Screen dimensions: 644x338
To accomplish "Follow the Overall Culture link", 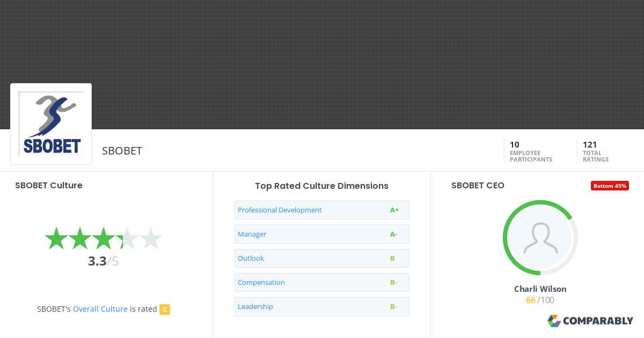I will [100, 309].
